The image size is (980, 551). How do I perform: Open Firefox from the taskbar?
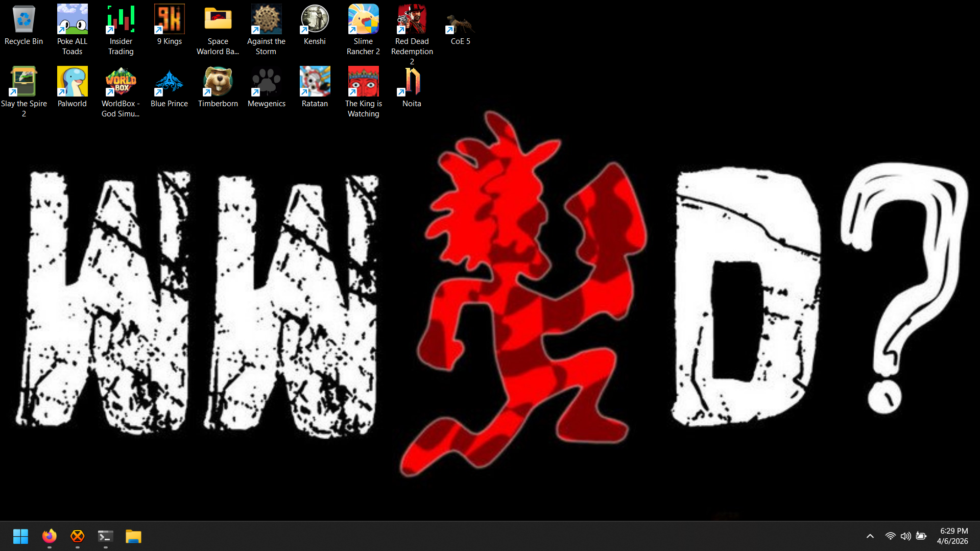tap(49, 536)
